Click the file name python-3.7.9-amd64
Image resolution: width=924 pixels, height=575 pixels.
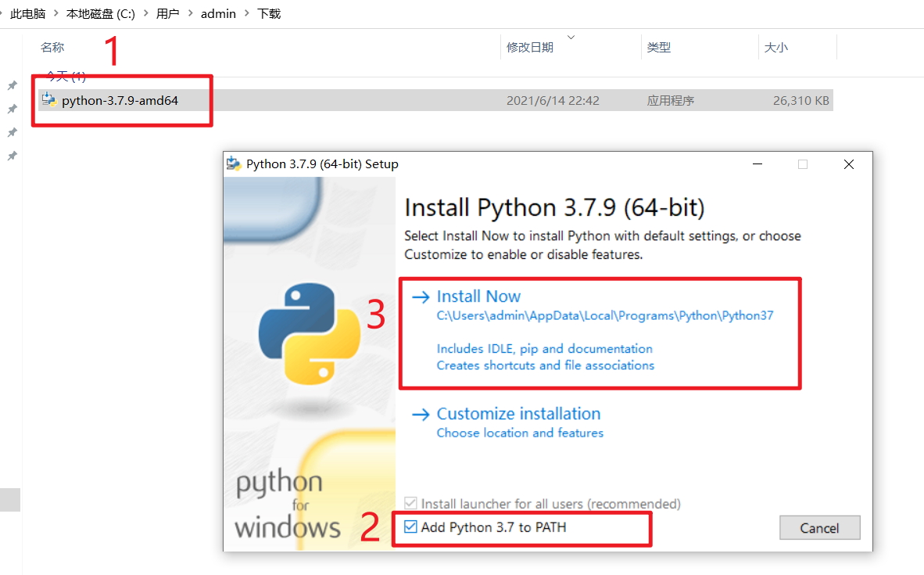pos(120,100)
